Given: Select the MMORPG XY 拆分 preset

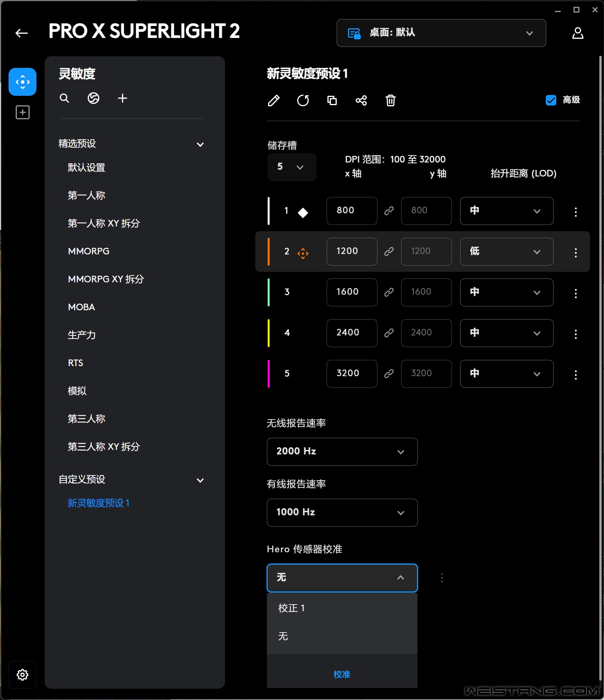Looking at the screenshot, I should coord(106,279).
